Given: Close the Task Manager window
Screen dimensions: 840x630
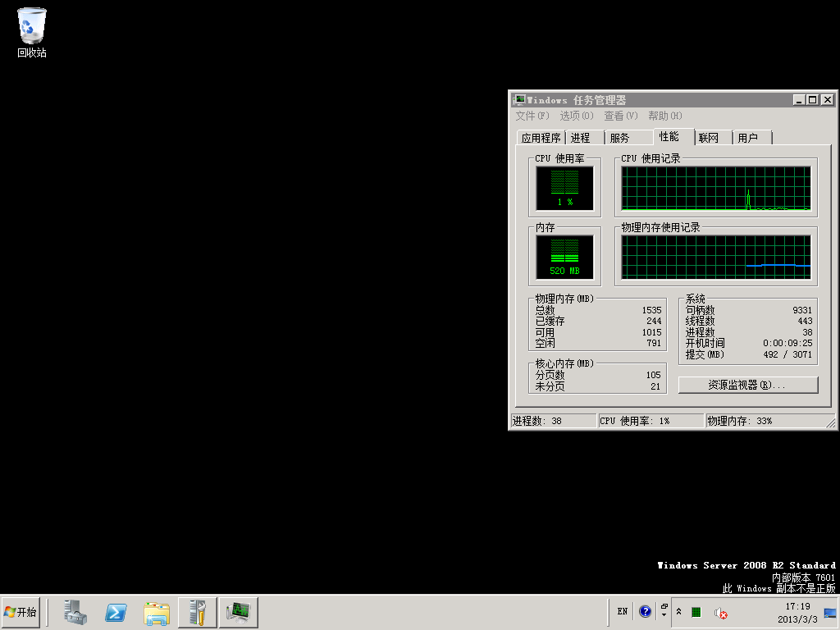Looking at the screenshot, I should click(x=827, y=99).
